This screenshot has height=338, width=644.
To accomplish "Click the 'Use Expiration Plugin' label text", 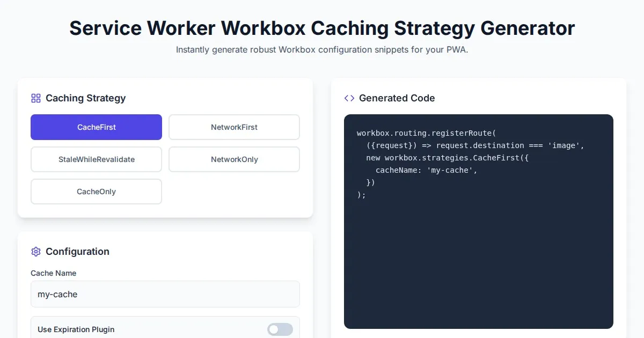I will coord(76,329).
